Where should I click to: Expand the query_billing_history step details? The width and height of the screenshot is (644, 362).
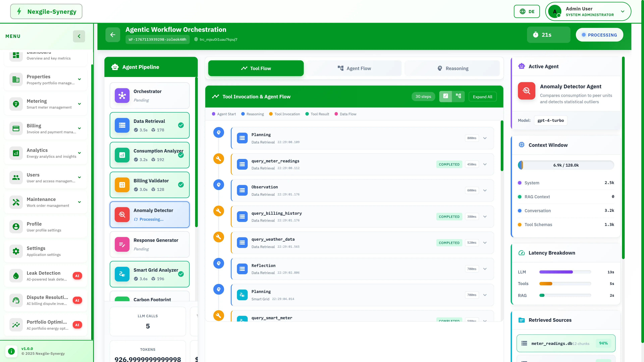coord(485,217)
